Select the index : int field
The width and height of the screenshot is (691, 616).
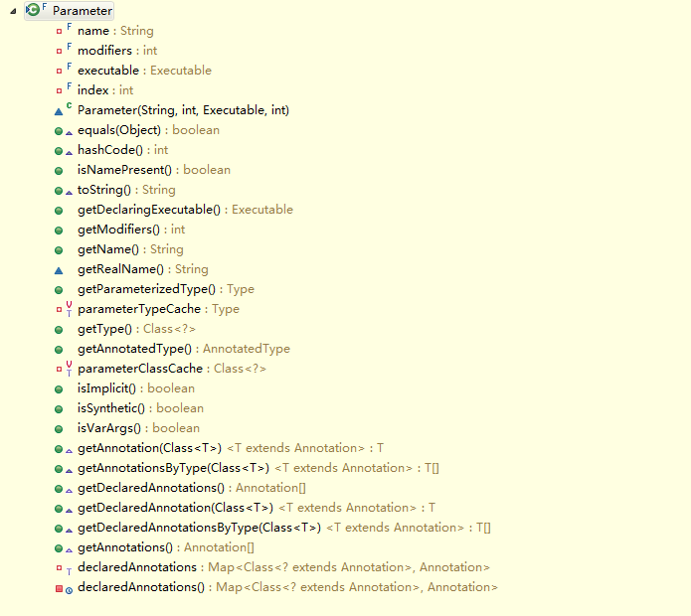pyautogui.click(x=105, y=90)
